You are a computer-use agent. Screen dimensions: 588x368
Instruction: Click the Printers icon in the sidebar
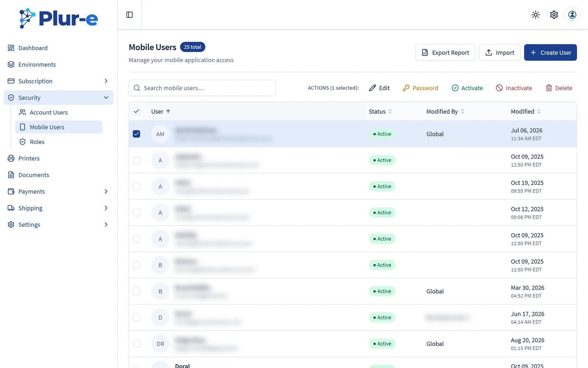tap(11, 158)
